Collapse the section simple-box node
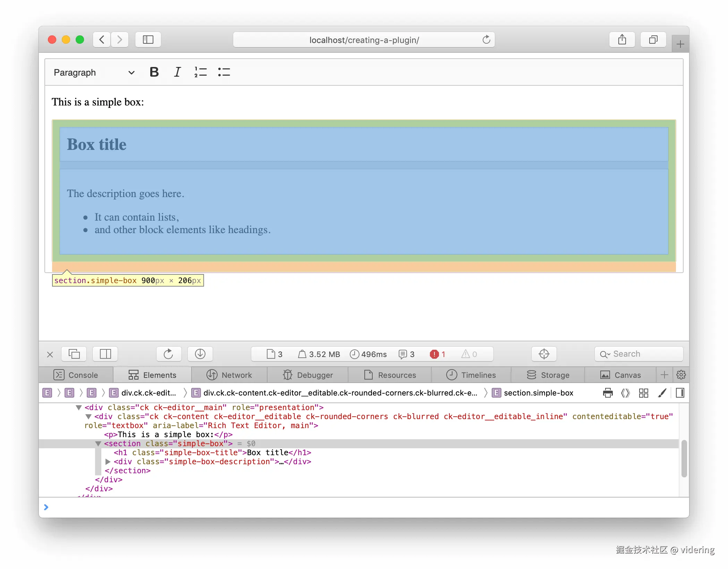Viewport: 728px width, 569px height. (x=98, y=444)
